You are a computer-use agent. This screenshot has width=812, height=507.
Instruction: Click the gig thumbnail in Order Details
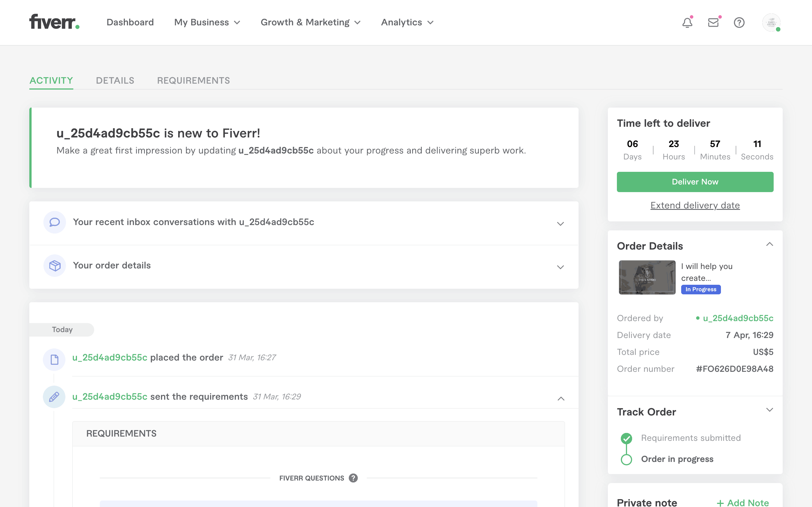tap(647, 277)
